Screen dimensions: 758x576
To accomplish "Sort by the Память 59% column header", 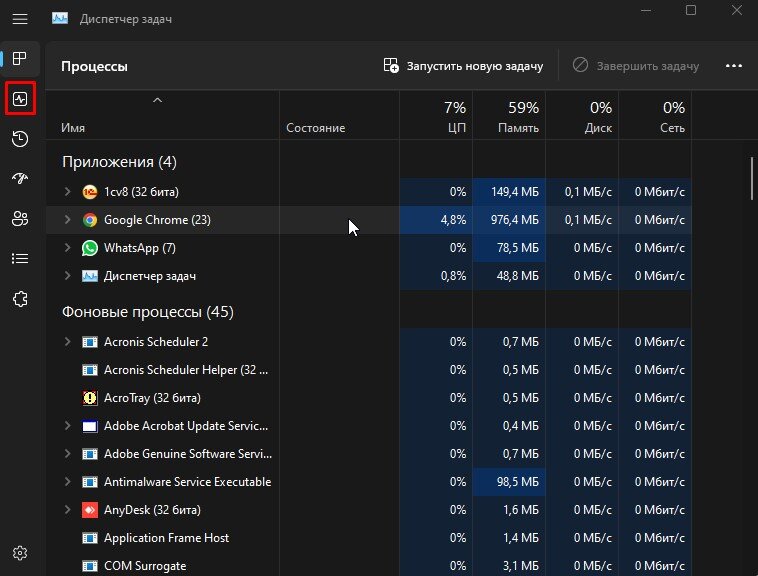I will [509, 115].
